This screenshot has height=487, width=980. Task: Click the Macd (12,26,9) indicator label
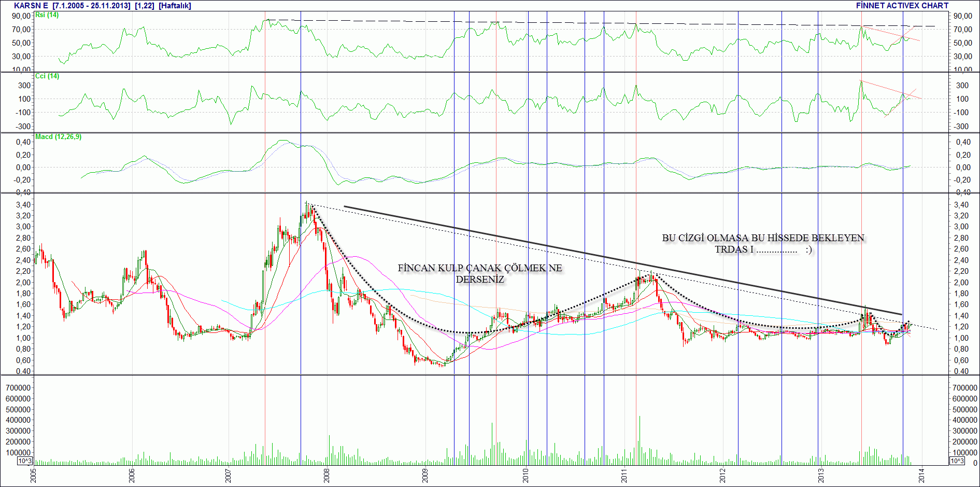coord(59,137)
